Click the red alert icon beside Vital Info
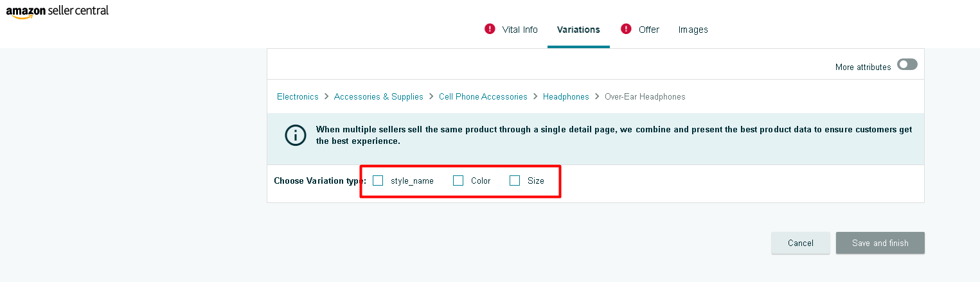The image size is (980, 282). (490, 29)
